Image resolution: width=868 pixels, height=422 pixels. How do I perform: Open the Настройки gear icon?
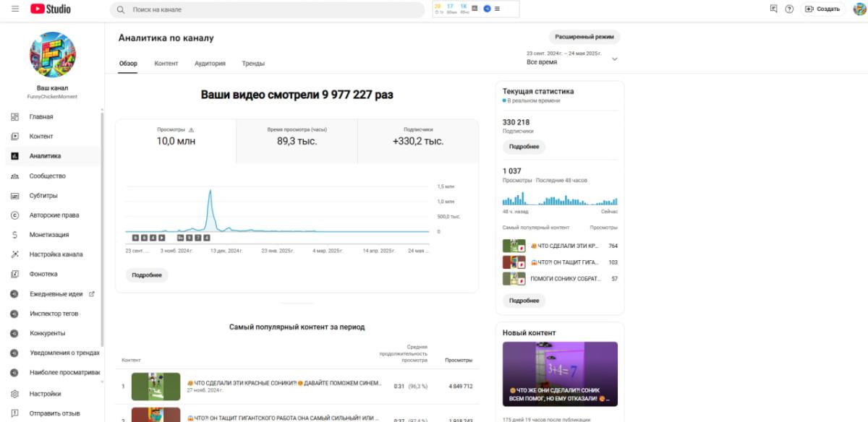(x=14, y=395)
